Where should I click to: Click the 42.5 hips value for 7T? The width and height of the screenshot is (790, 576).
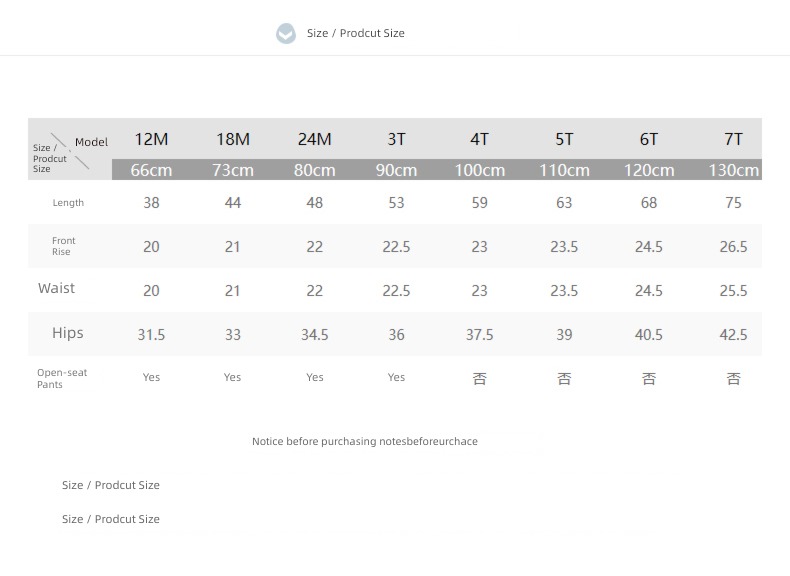[733, 335]
